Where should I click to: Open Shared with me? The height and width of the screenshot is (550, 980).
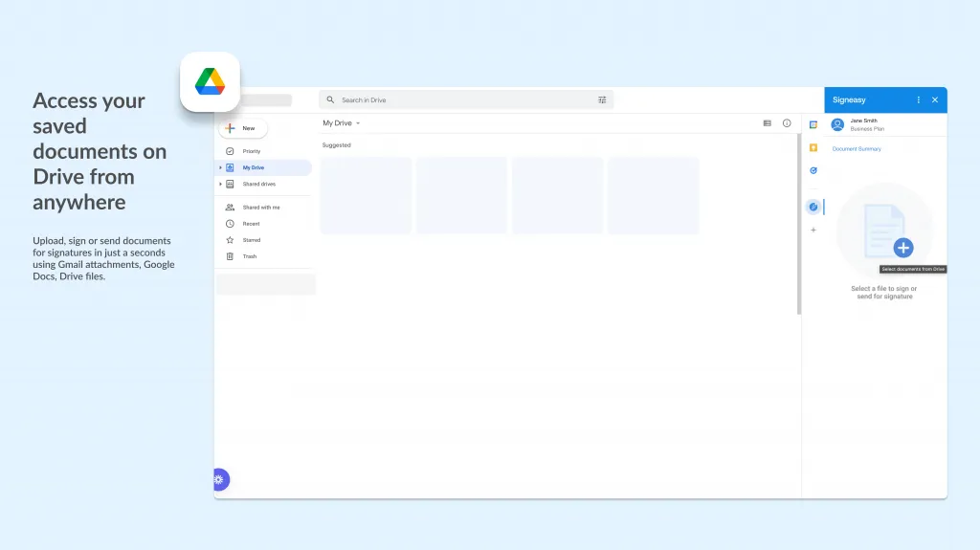coord(263,207)
